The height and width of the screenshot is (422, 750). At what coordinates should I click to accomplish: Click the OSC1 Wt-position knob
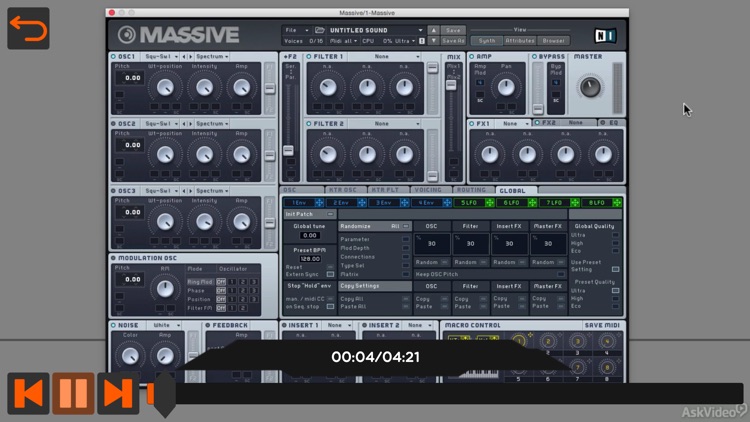165,87
